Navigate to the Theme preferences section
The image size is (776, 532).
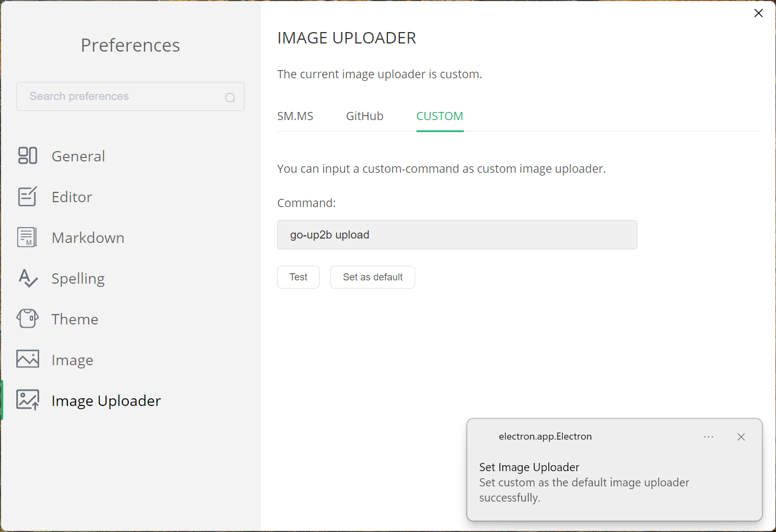75,319
